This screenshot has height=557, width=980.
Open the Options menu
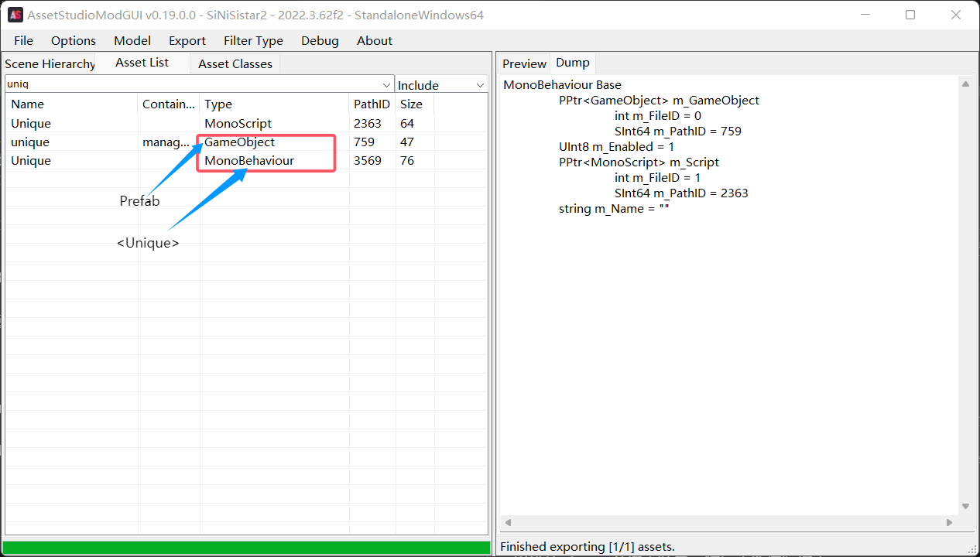74,41
